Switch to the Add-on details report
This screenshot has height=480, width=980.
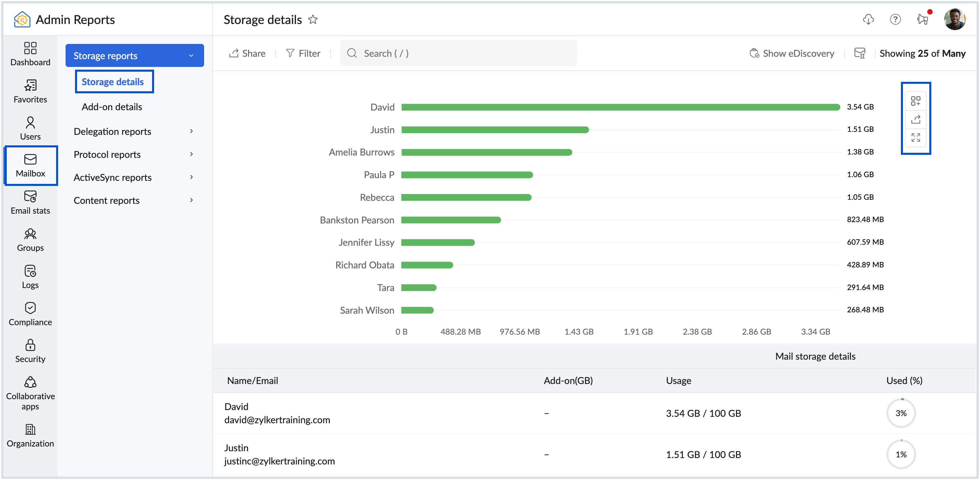(112, 106)
